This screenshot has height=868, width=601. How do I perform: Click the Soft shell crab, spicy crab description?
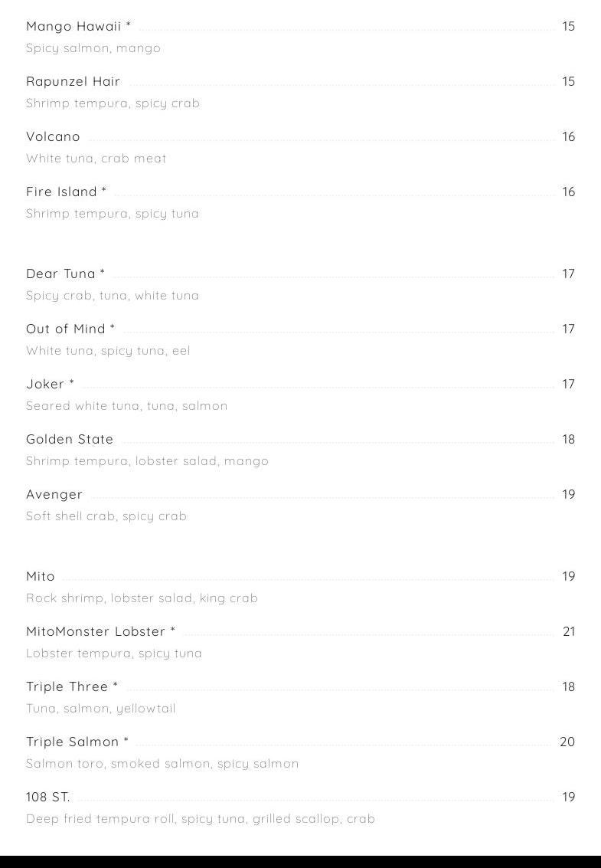(106, 516)
